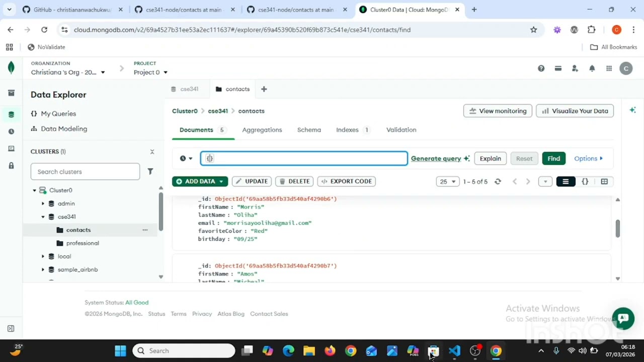
Task: Go to next page of documents
Action: pyautogui.click(x=528, y=182)
